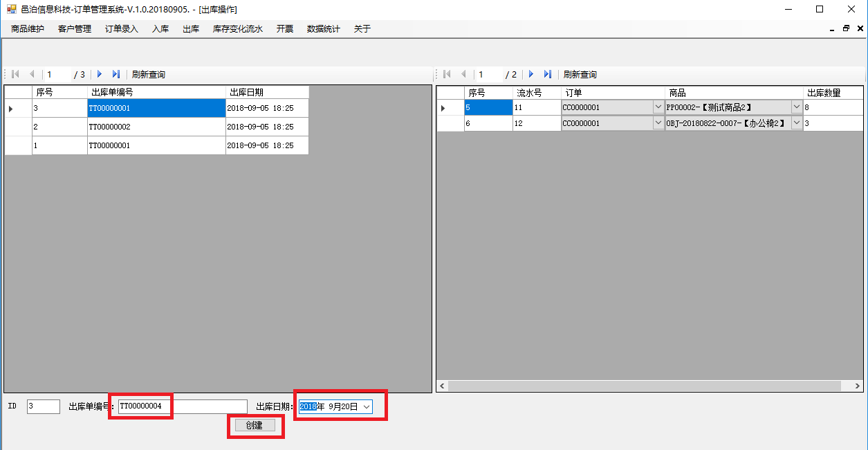The image size is (868, 450).
Task: Click the right grid horizontal scrollbar thumb
Action: pyautogui.click(x=645, y=386)
